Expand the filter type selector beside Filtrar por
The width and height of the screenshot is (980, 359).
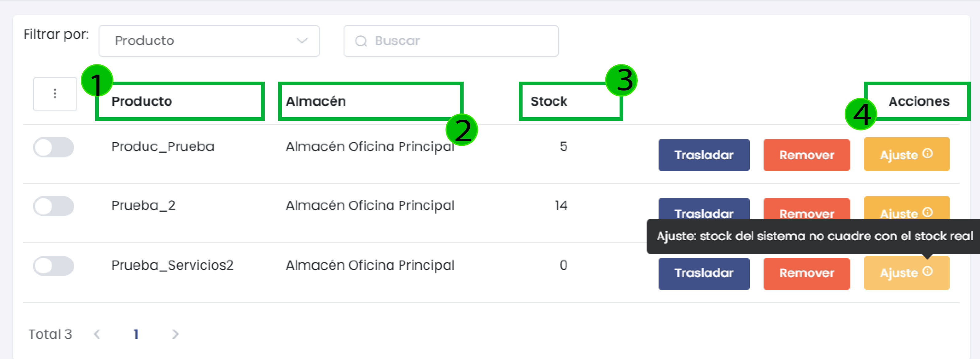[x=208, y=41]
